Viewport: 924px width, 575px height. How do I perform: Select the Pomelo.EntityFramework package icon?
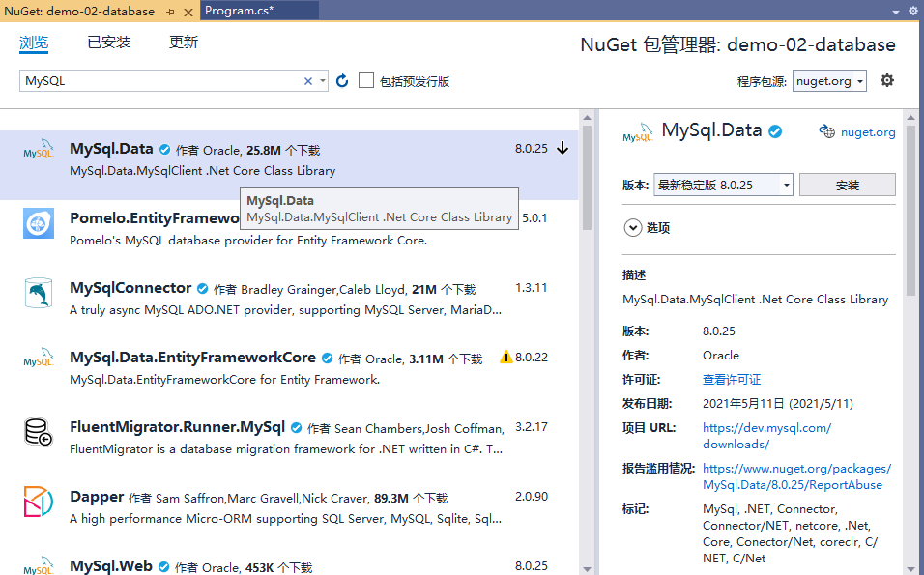point(39,223)
